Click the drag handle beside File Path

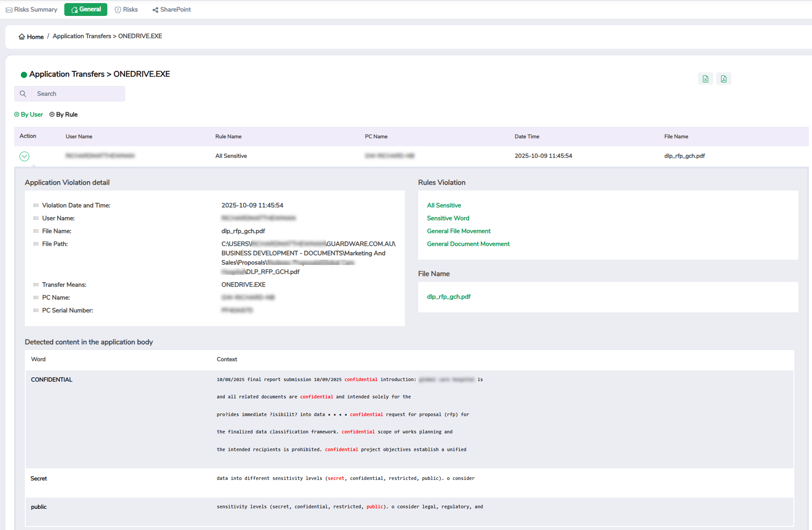[36, 244]
